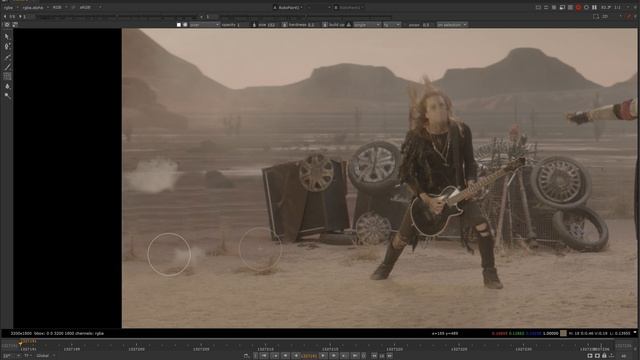Viewport: 640px width, 360px height.
Task: Open the over blending mode dropdown
Action: pos(204,24)
